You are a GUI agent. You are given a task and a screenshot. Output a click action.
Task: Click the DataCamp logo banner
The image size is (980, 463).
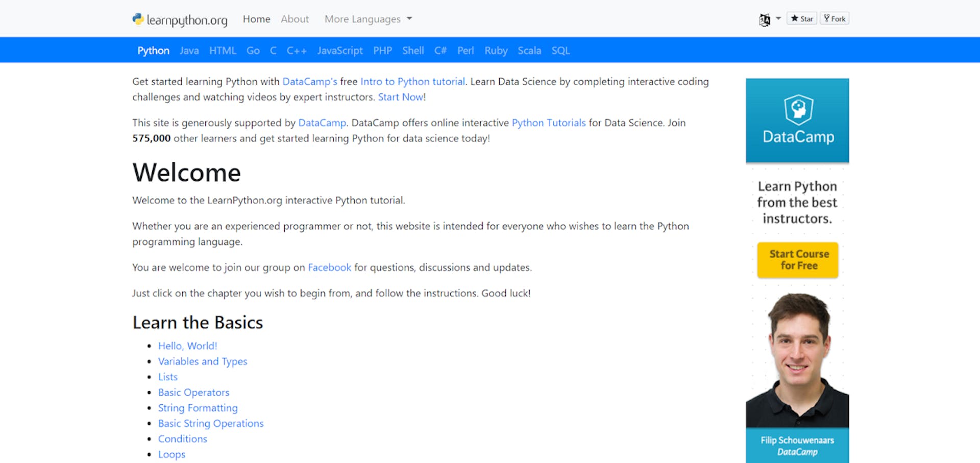(797, 120)
